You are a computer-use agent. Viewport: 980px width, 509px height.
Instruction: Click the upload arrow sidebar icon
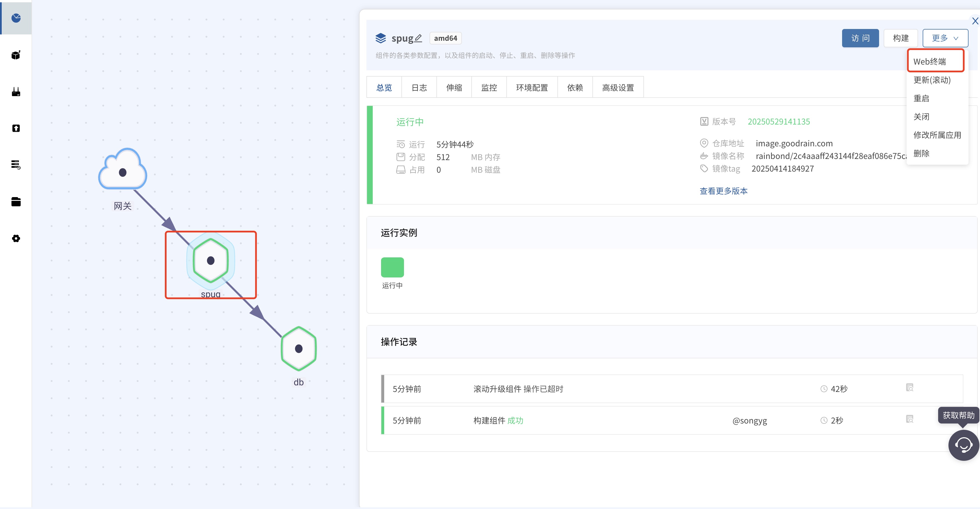click(x=16, y=128)
